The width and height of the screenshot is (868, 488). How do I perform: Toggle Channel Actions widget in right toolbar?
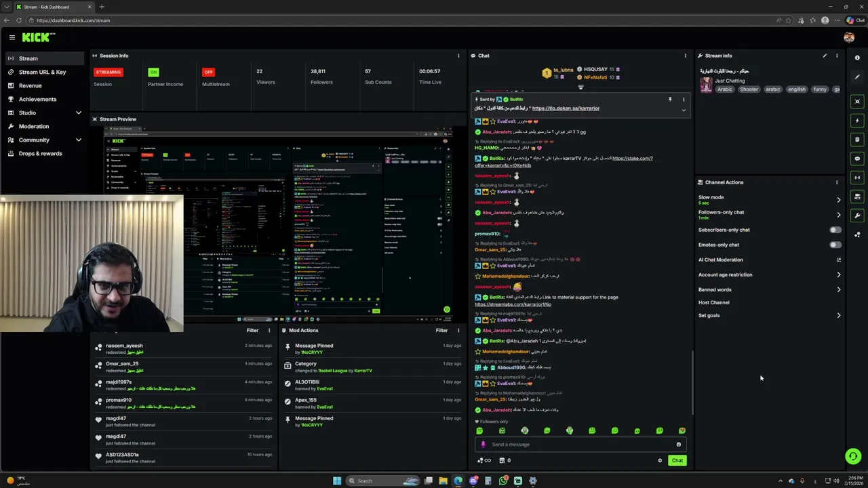coord(857,197)
